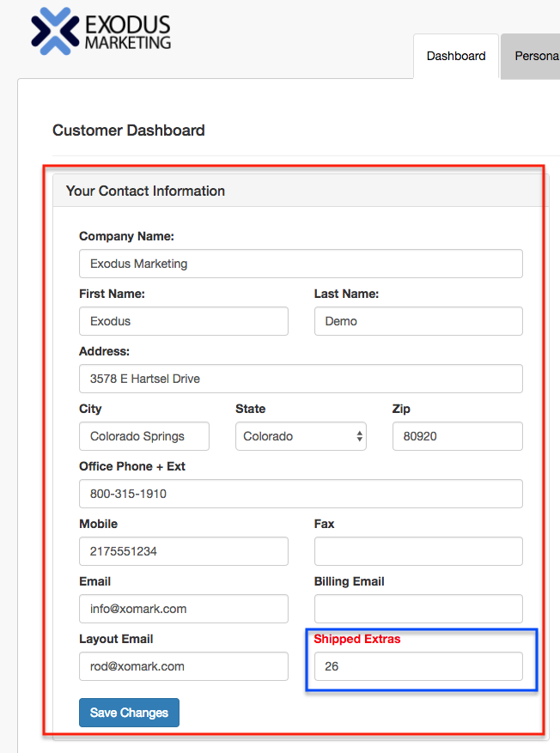
Task: Click the Exodus Marketing logo
Action: pos(100,31)
